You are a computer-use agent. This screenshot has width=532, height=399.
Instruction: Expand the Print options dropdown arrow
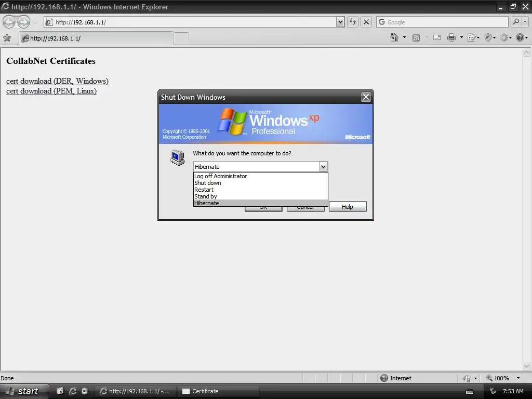coord(461,37)
